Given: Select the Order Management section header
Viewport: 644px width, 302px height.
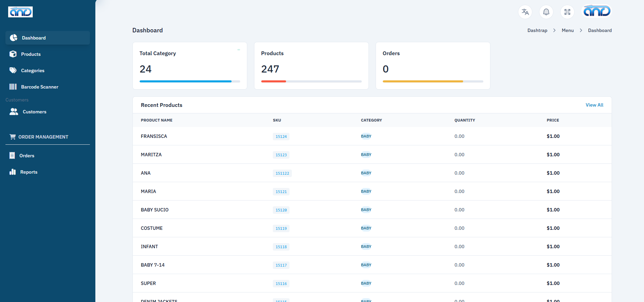Looking at the screenshot, I should coord(43,137).
